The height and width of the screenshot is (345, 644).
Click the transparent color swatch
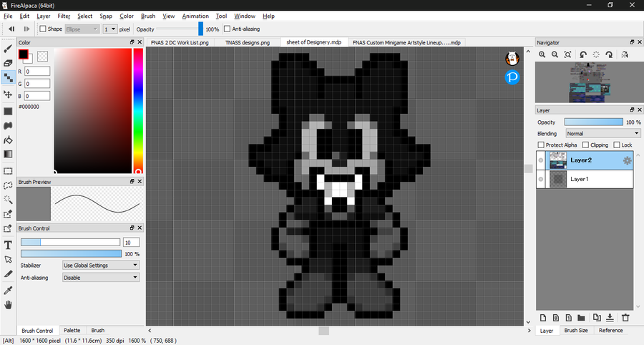42,56
